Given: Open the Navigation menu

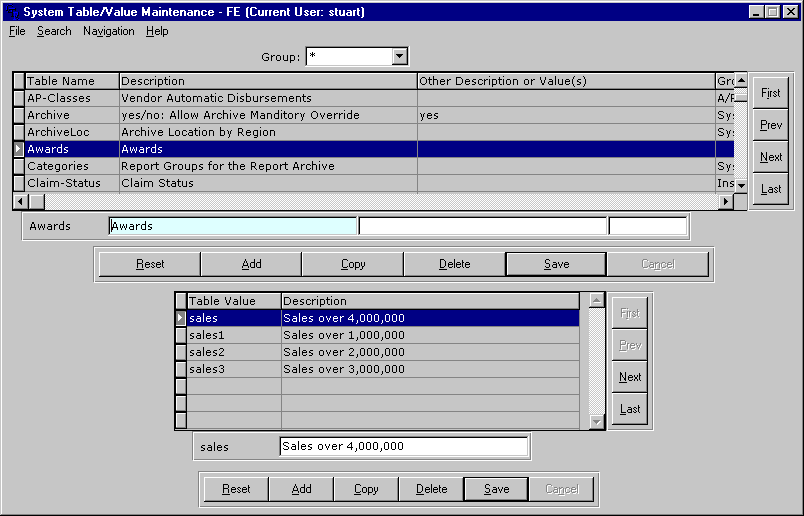Looking at the screenshot, I should pyautogui.click(x=108, y=31).
